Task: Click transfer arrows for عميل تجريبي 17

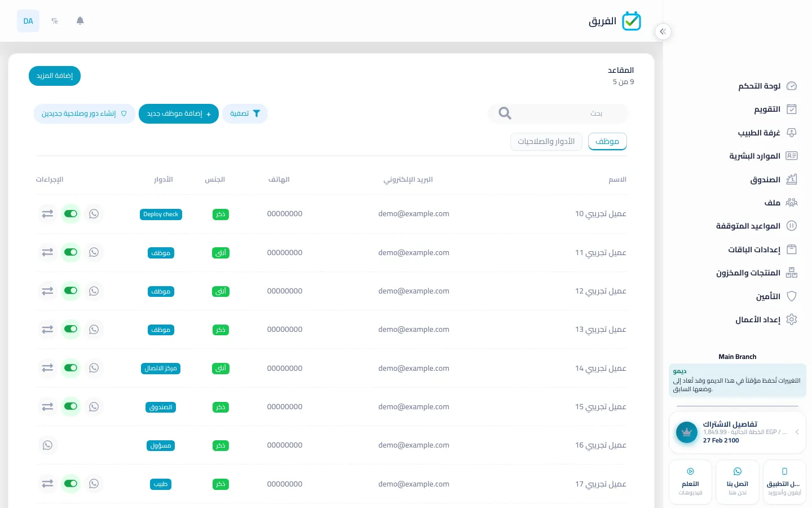Action: coord(47,484)
